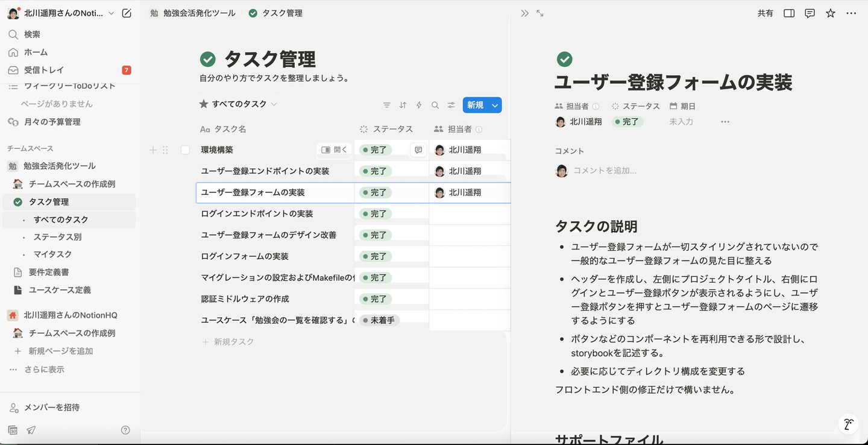Select the ユーザー登録フォームのデザイン改善 task name
Screen dimensions: 868x445
(x=269, y=235)
